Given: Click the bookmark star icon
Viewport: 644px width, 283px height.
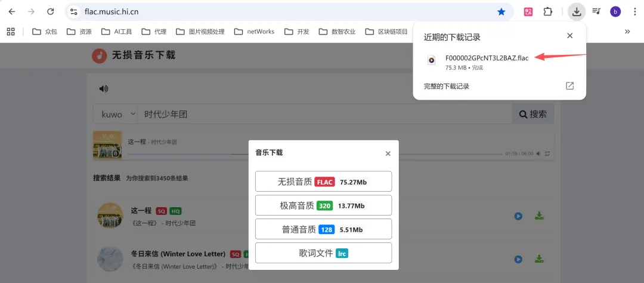Looking at the screenshot, I should coord(501,12).
